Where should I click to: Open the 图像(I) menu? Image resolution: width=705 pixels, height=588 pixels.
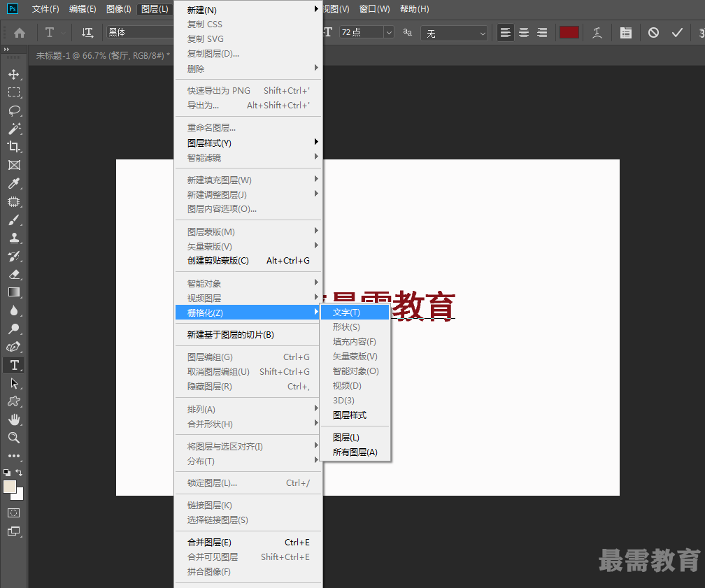tap(119, 9)
